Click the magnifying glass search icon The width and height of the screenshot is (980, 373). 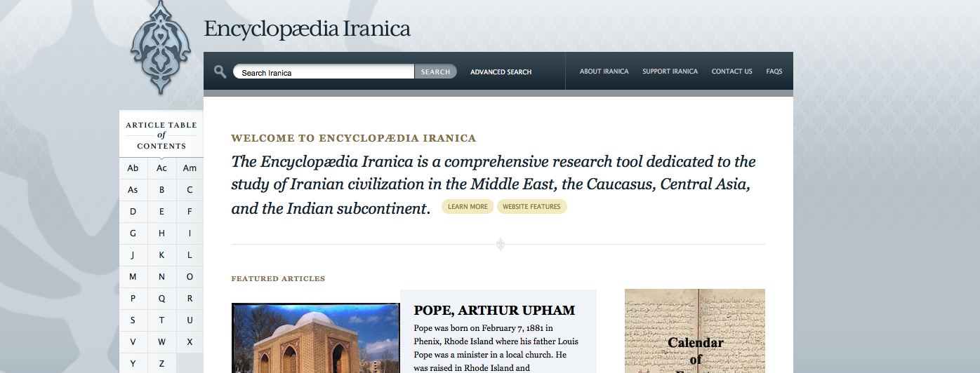click(x=220, y=72)
